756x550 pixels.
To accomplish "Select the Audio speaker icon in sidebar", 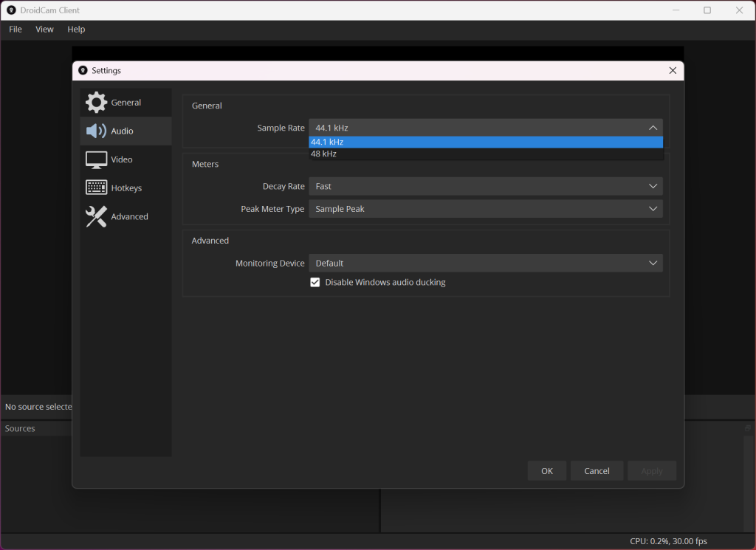I will coord(96,131).
